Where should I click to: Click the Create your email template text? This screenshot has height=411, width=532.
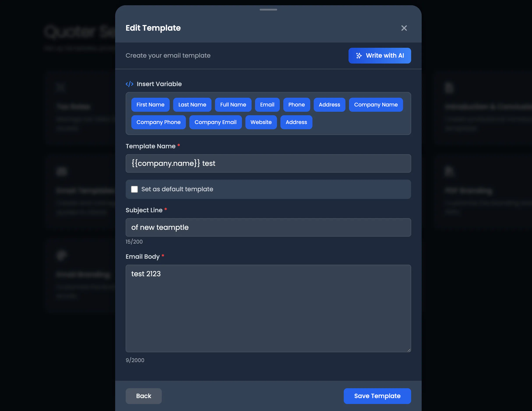point(168,56)
